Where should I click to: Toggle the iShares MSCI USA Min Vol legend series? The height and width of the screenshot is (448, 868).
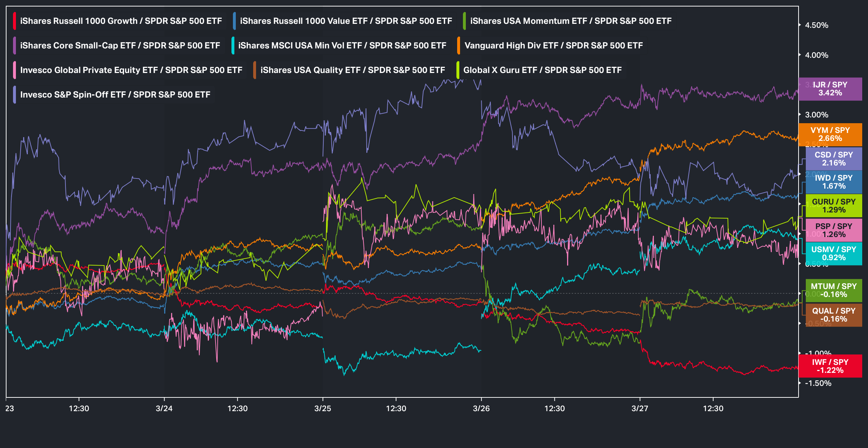pyautogui.click(x=342, y=46)
